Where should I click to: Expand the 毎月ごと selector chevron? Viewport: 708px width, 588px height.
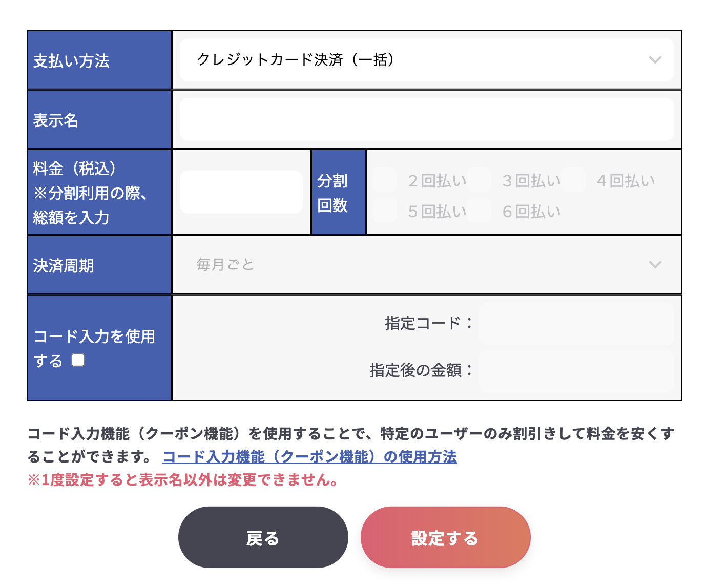656,265
